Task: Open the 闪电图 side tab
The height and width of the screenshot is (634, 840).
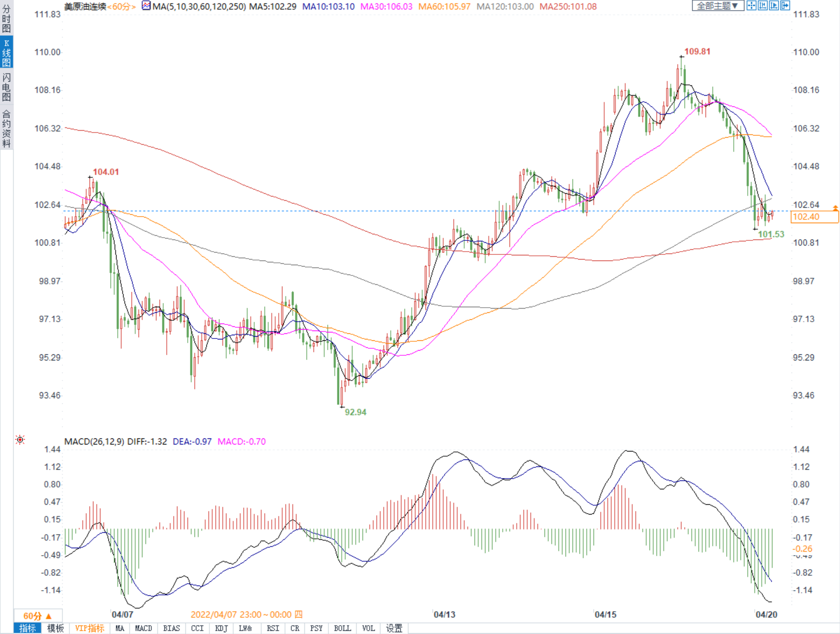Action: (x=7, y=87)
